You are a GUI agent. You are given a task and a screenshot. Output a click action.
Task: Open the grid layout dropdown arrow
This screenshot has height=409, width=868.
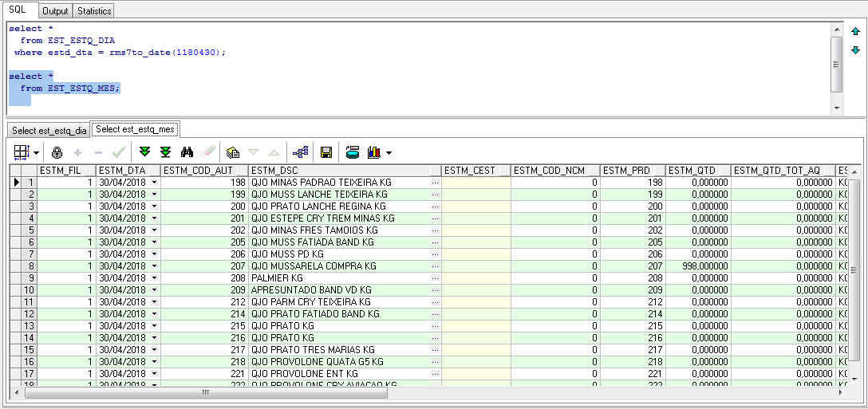[x=37, y=152]
